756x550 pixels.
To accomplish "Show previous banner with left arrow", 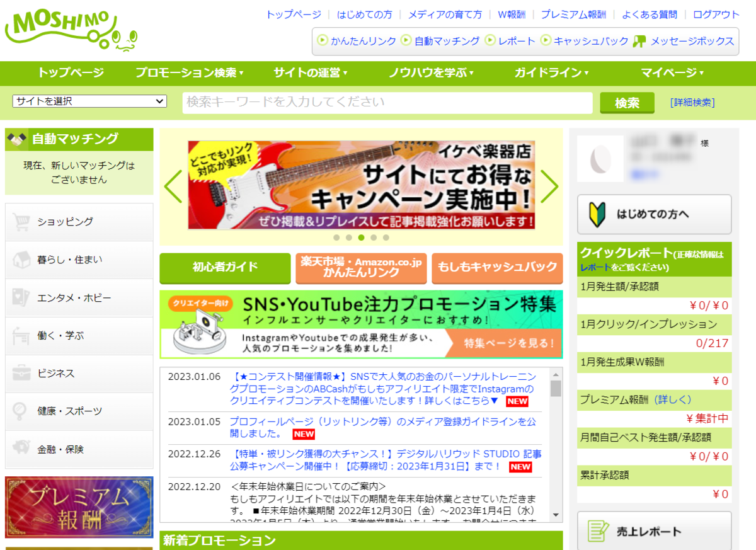I will coord(173,186).
